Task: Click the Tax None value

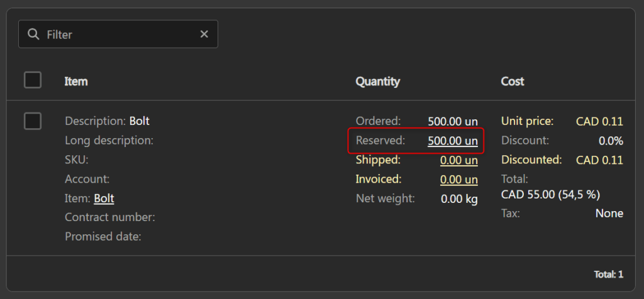Action: pos(609,214)
